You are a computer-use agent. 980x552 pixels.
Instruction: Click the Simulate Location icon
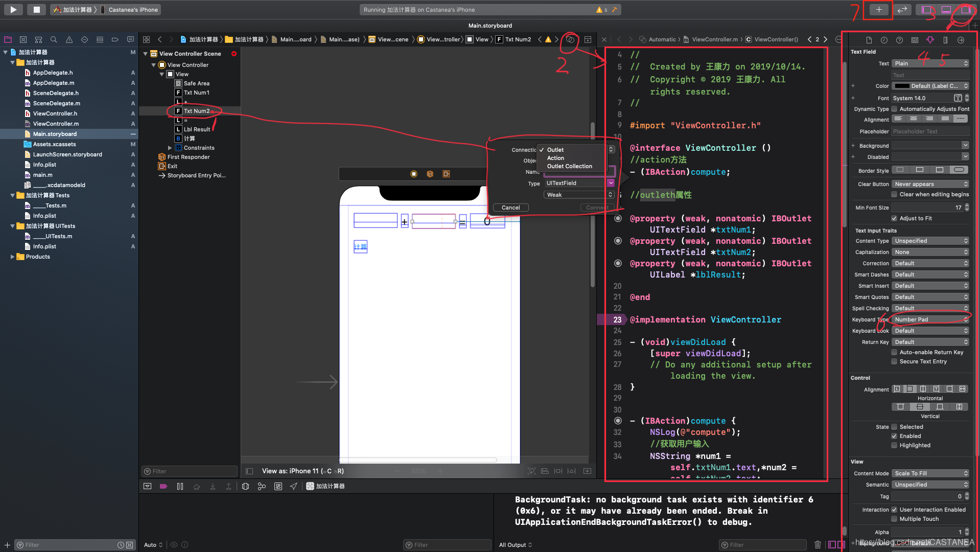294,486
